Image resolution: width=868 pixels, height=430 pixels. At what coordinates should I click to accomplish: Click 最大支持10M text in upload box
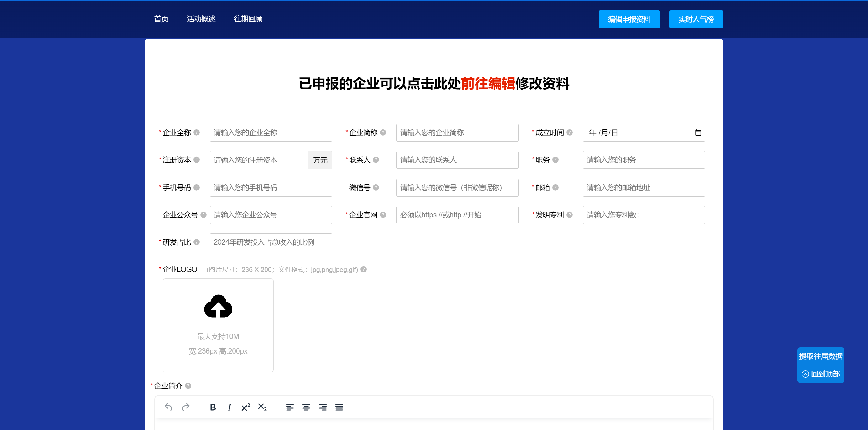tap(218, 336)
